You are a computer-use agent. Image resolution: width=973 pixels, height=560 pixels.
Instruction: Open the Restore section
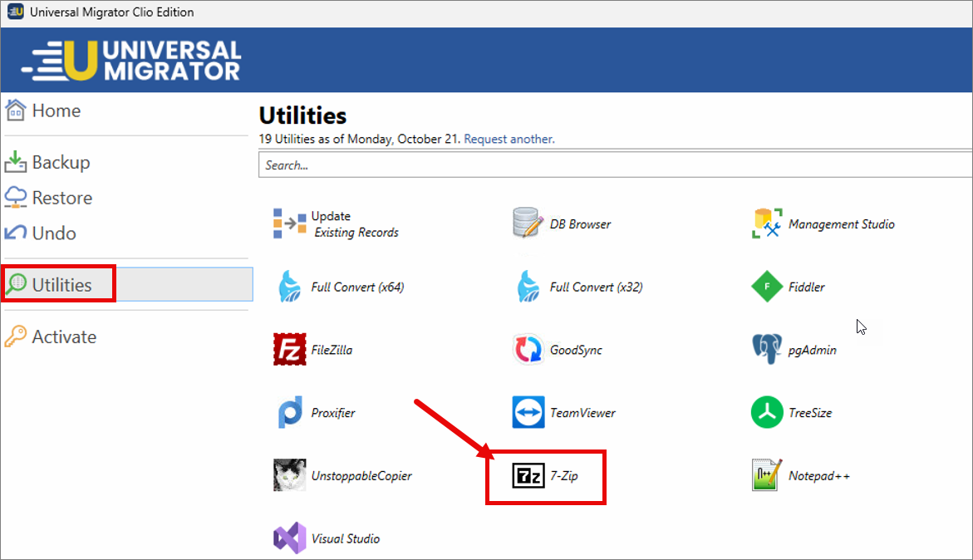pyautogui.click(x=62, y=197)
